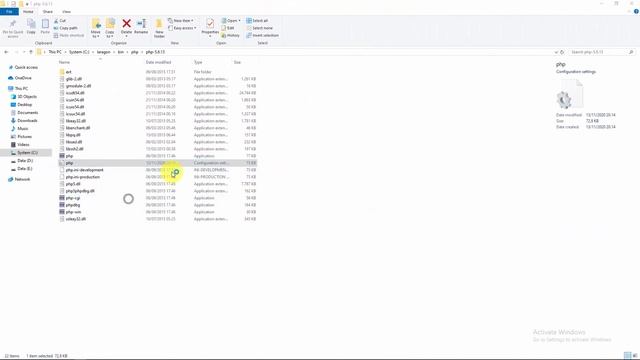Open Music in navigation pane
The width and height of the screenshot is (640, 360).
click(22, 129)
